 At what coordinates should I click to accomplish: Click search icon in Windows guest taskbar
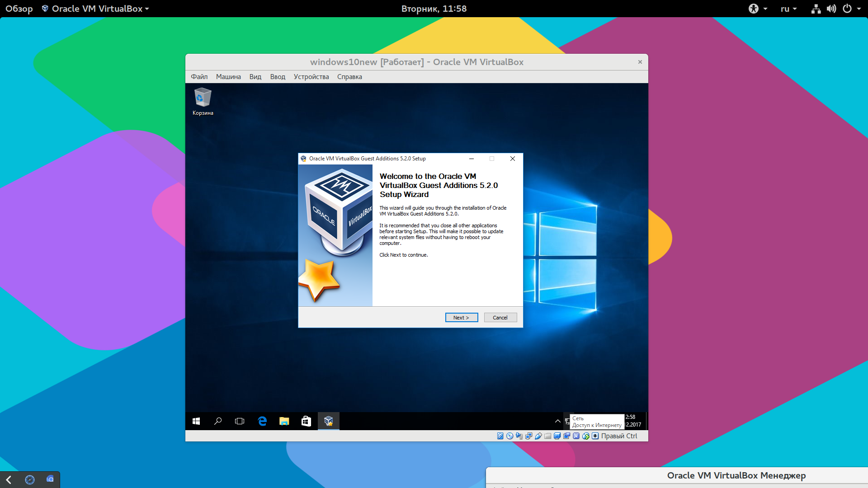click(218, 421)
